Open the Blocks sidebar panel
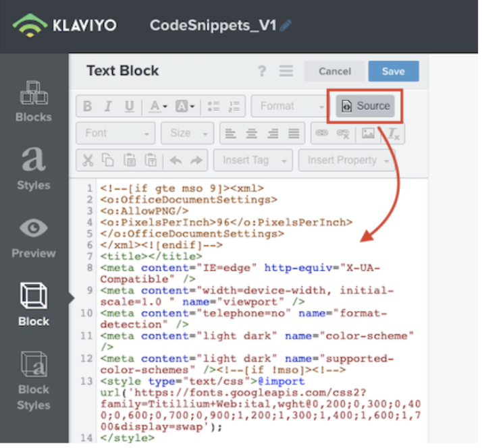 (34, 102)
